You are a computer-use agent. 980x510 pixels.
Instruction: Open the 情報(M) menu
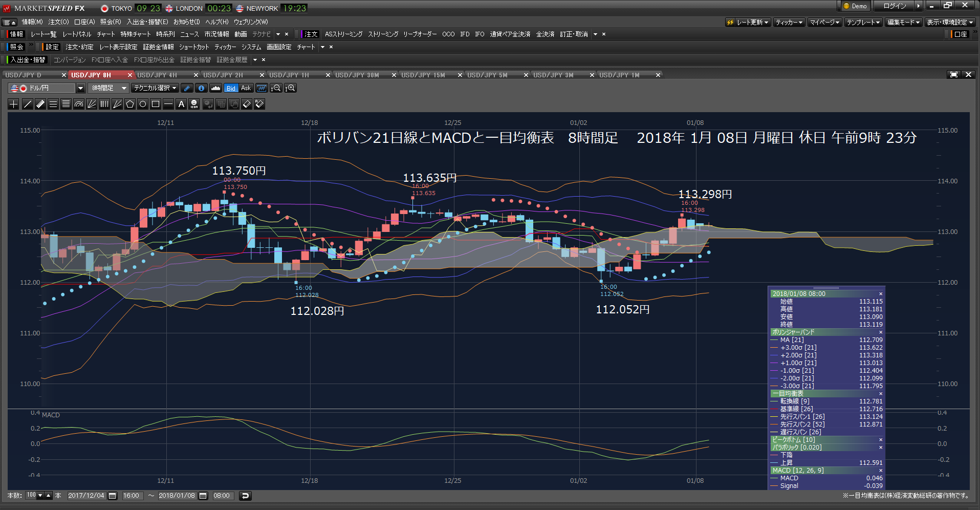pos(32,22)
